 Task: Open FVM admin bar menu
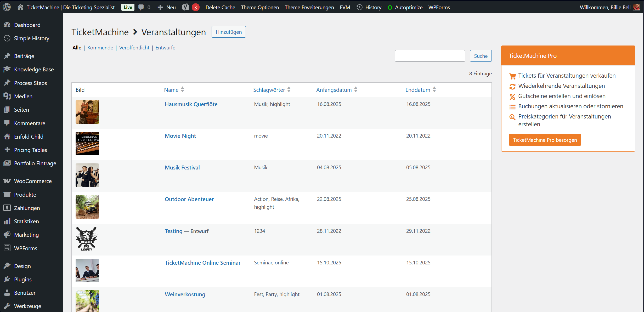(x=345, y=7)
